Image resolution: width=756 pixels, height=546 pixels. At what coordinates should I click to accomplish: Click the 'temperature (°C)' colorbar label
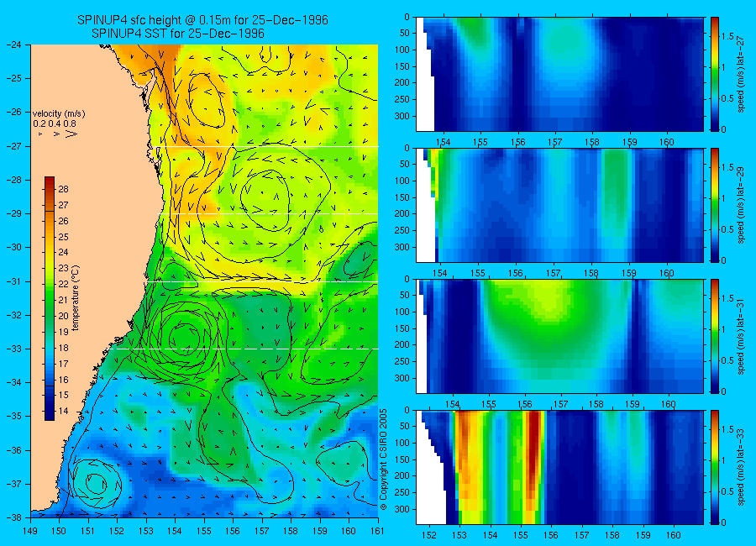76,298
